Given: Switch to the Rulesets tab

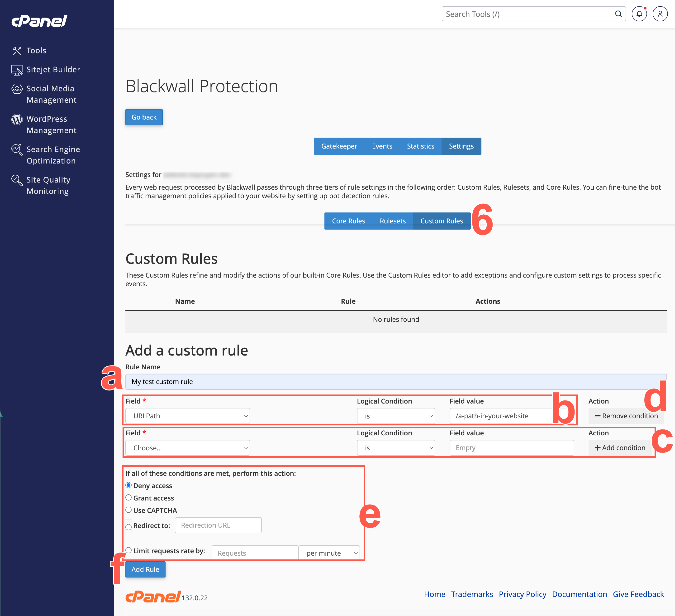Looking at the screenshot, I should 392,221.
